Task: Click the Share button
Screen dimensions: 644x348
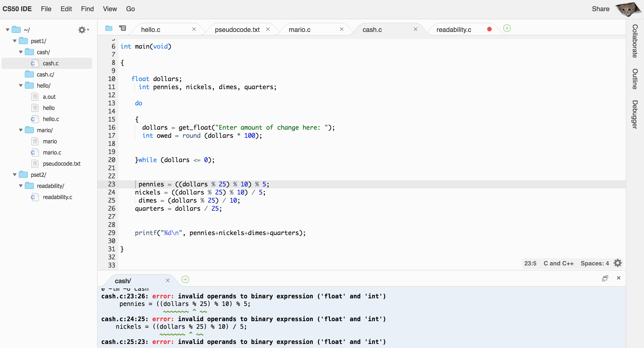Action: point(600,9)
